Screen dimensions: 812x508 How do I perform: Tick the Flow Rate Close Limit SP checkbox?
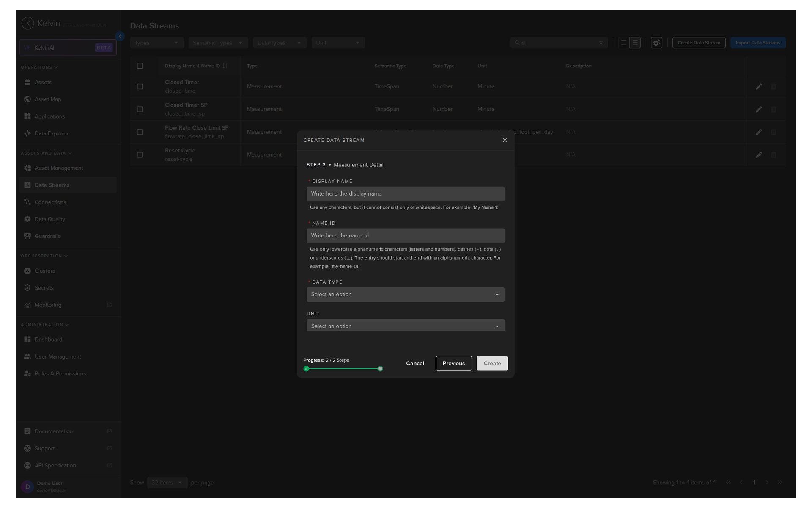coord(140,132)
